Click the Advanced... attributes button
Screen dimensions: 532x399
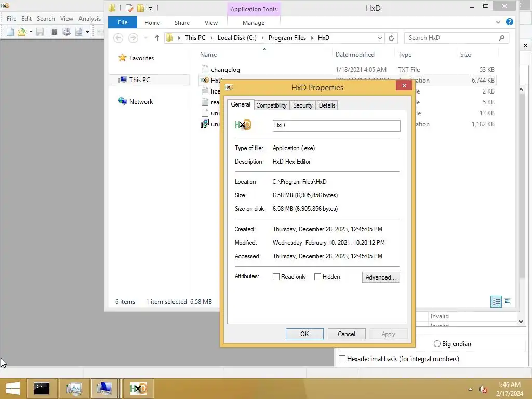(381, 277)
